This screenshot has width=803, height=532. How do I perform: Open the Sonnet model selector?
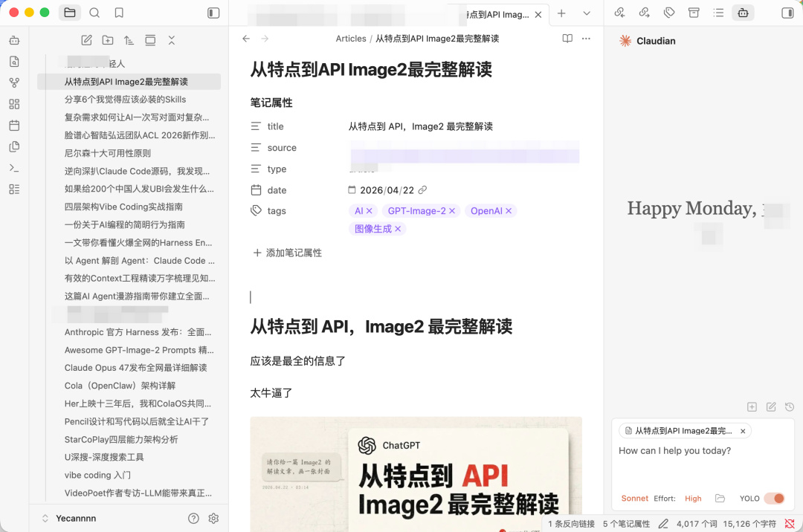(634, 499)
